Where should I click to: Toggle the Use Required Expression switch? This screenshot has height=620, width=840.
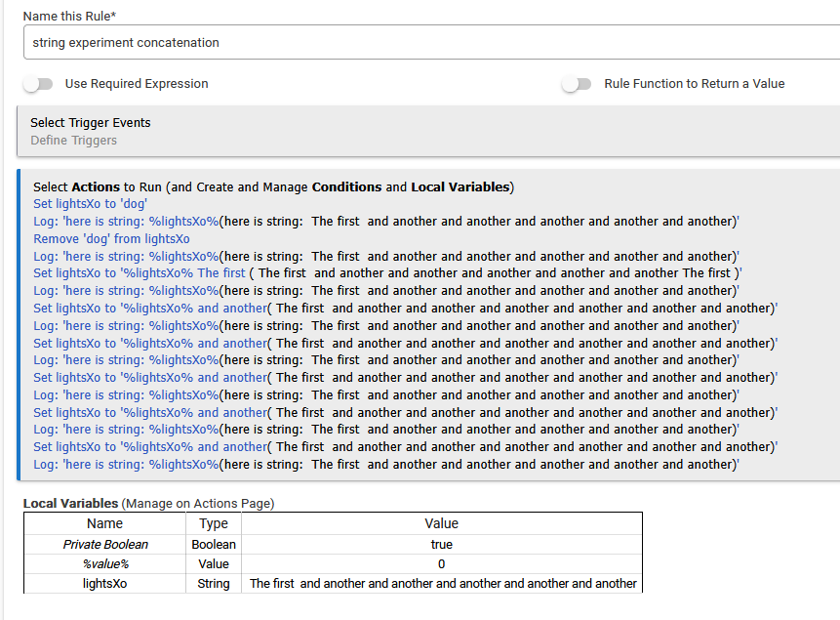[x=39, y=84]
